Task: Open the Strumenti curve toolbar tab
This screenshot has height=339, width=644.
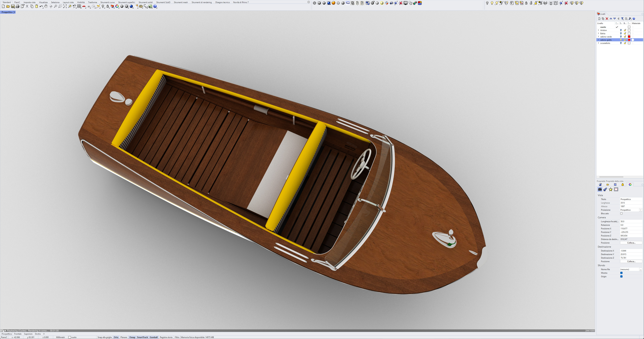Action: pyautogui.click(x=107, y=2)
